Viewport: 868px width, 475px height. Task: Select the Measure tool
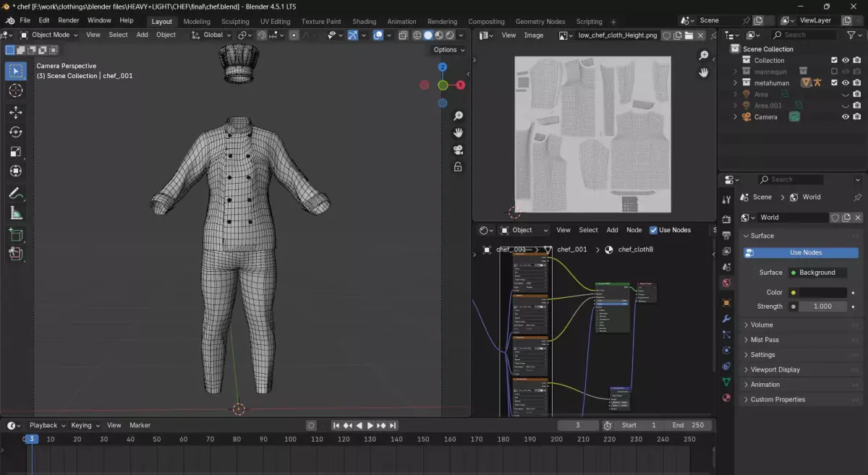[16, 213]
